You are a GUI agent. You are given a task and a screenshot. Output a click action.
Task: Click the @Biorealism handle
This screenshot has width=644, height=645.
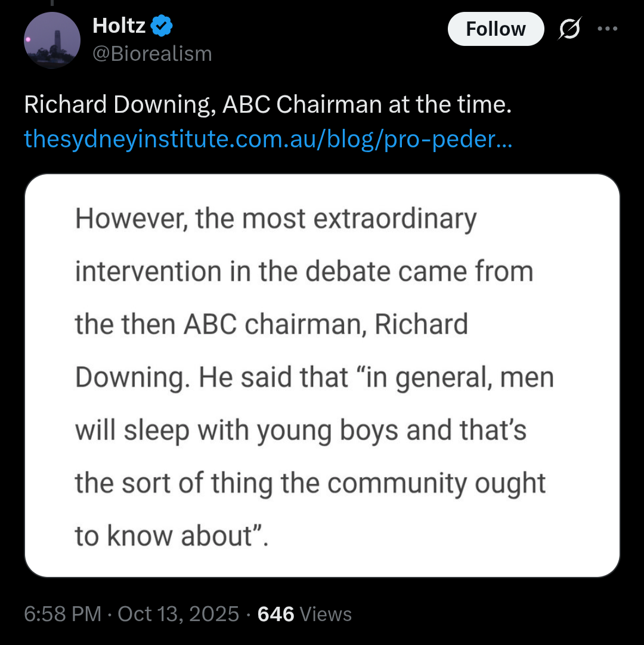click(x=153, y=54)
